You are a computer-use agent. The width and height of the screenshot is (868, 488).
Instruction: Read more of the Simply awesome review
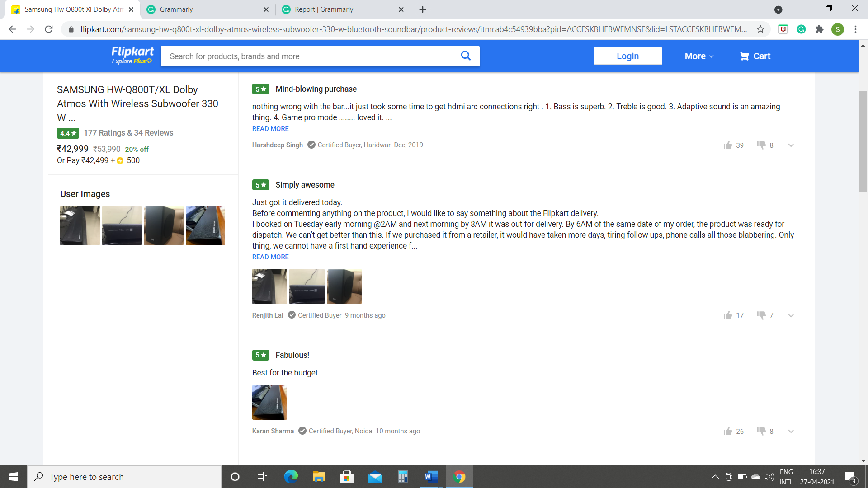pyautogui.click(x=270, y=257)
